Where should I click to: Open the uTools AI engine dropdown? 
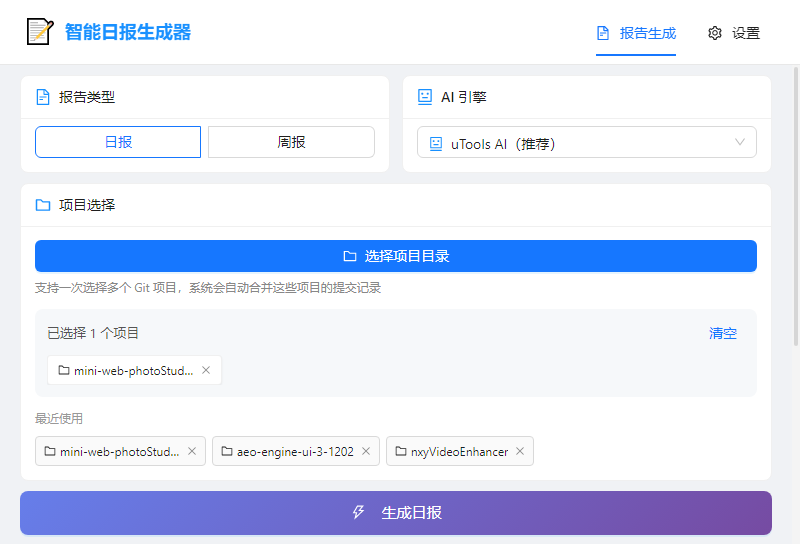click(586, 143)
